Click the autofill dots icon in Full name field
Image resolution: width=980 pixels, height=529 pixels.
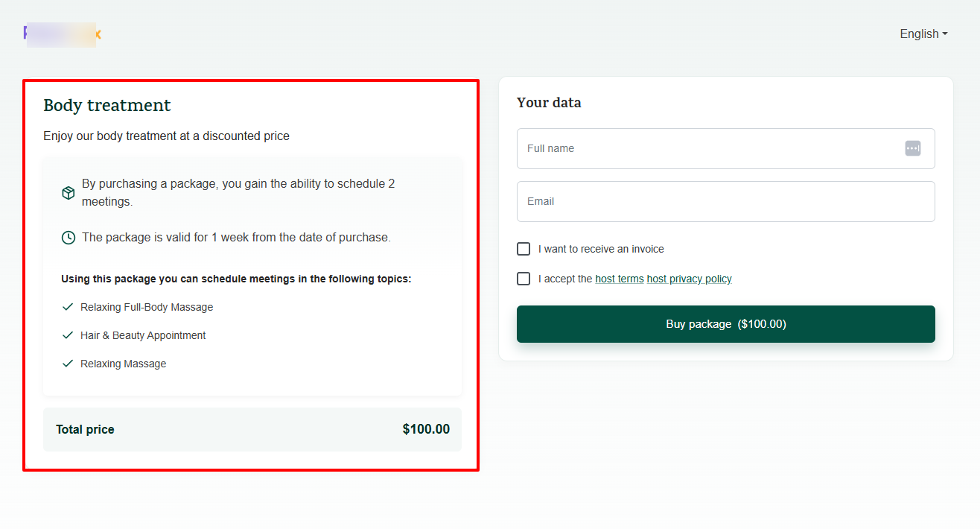[912, 148]
